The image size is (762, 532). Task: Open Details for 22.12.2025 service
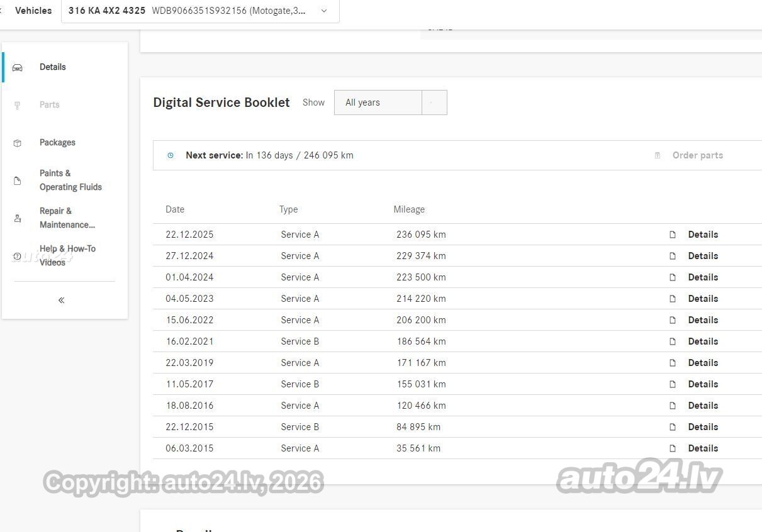point(703,235)
